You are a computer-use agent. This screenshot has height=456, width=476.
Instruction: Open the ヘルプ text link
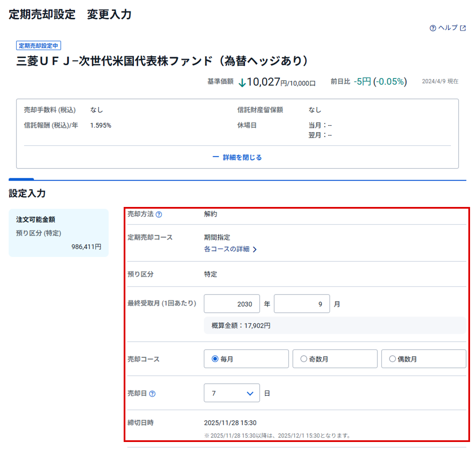click(x=448, y=28)
